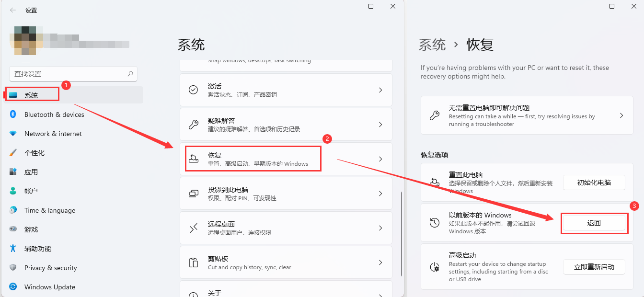Screen dimensions: 644x297
Task: Click the 返回 go back button
Action: pyautogui.click(x=594, y=223)
